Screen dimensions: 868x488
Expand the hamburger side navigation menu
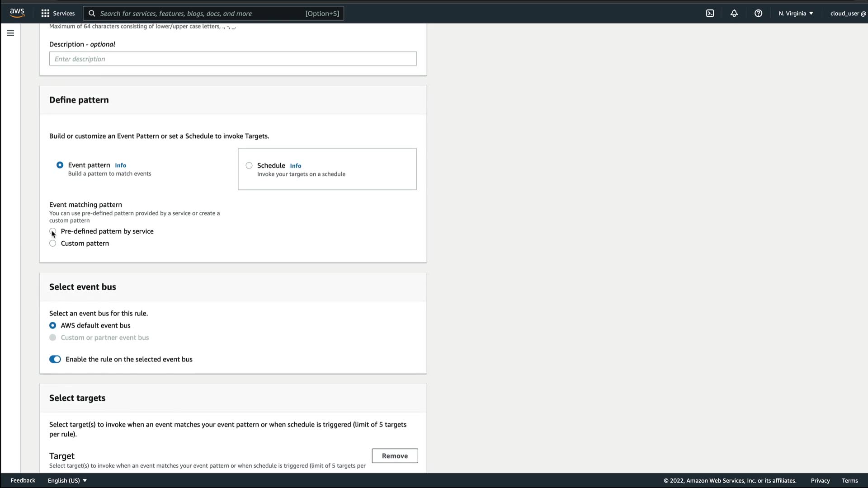pos(10,33)
